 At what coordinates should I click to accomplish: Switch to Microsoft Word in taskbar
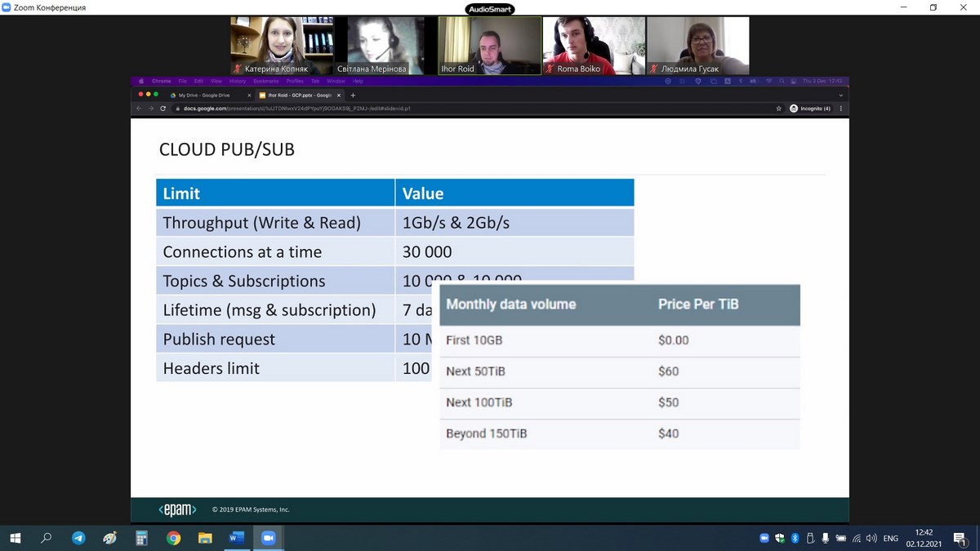[236, 538]
